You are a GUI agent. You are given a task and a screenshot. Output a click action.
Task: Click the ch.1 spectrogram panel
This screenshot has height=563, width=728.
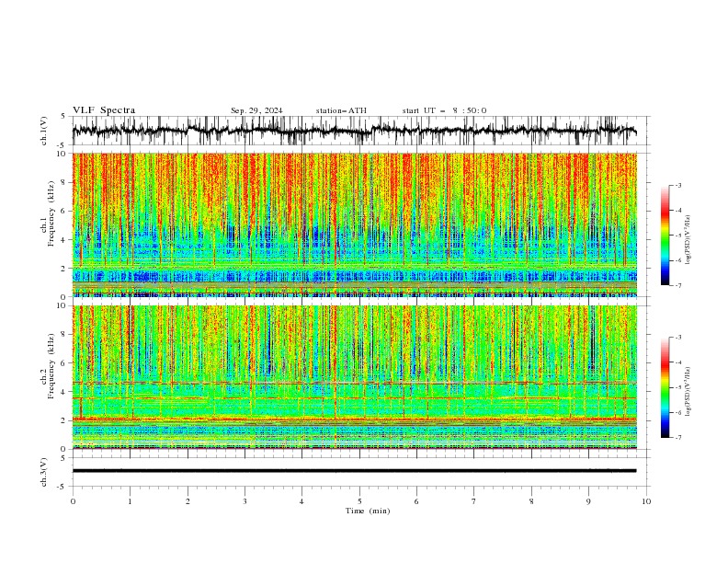(355, 224)
